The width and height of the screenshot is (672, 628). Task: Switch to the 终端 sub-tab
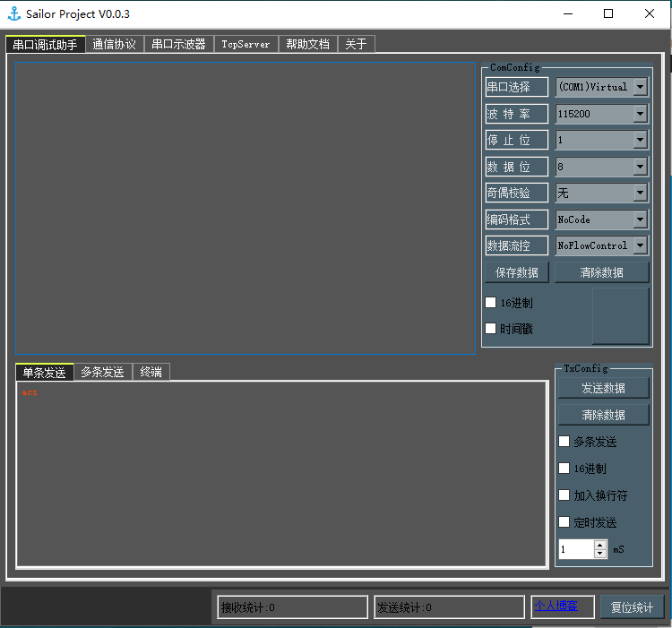(x=151, y=372)
